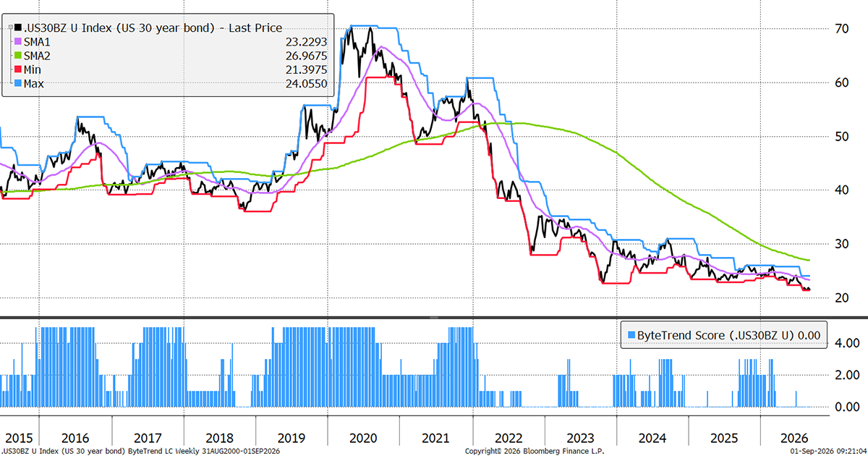Click the blue Max legend swatch
868x456 pixels.
[18, 84]
